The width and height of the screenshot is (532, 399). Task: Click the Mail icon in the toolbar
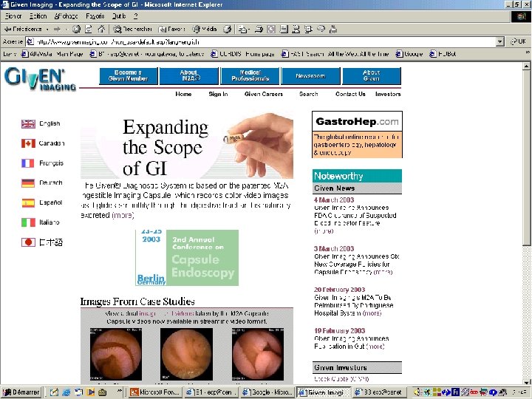point(243,29)
